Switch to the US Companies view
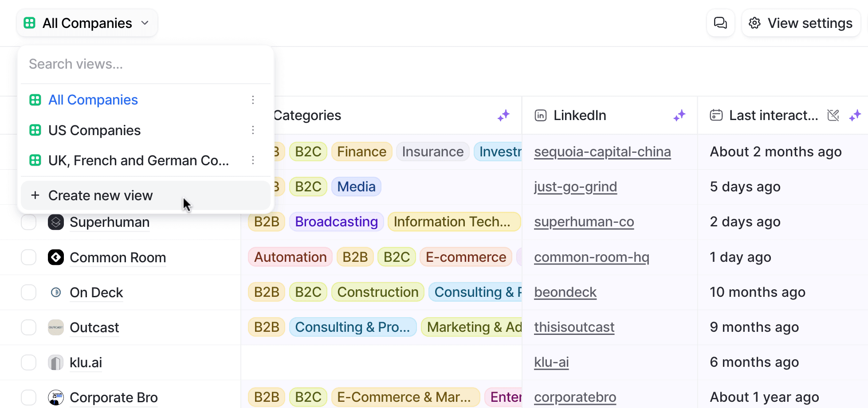This screenshot has width=868, height=408. click(94, 130)
